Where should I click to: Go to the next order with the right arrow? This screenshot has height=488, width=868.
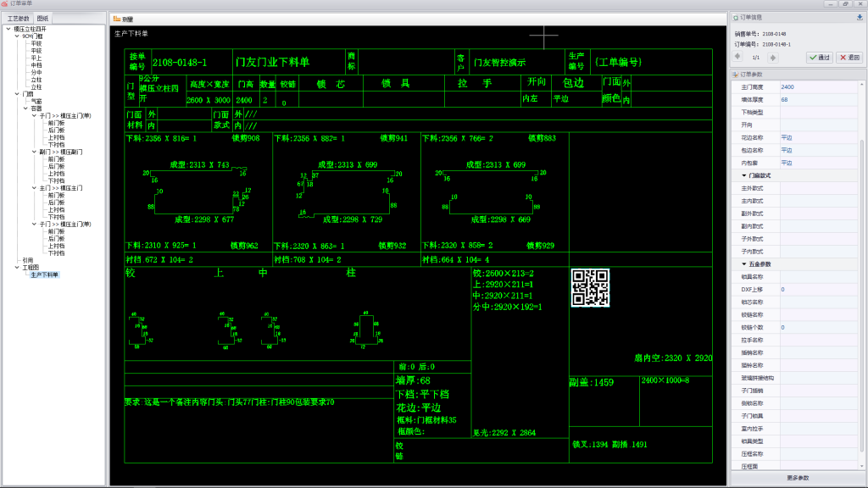point(773,57)
